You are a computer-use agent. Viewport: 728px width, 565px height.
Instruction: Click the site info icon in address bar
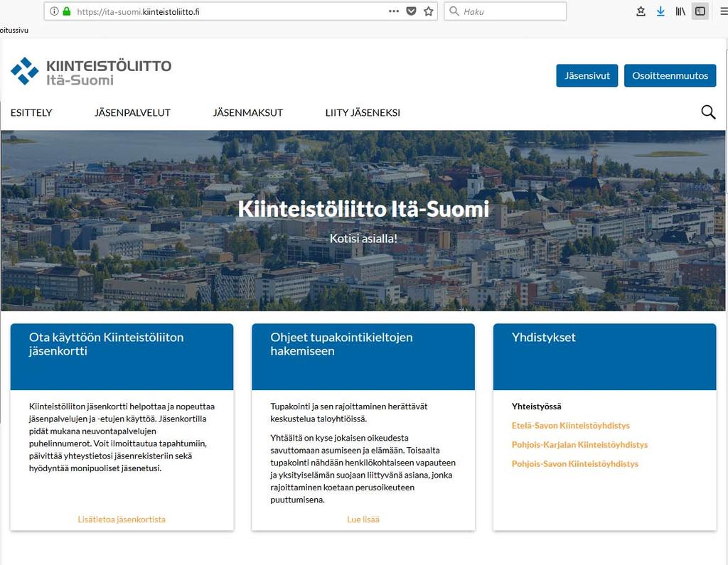click(54, 11)
